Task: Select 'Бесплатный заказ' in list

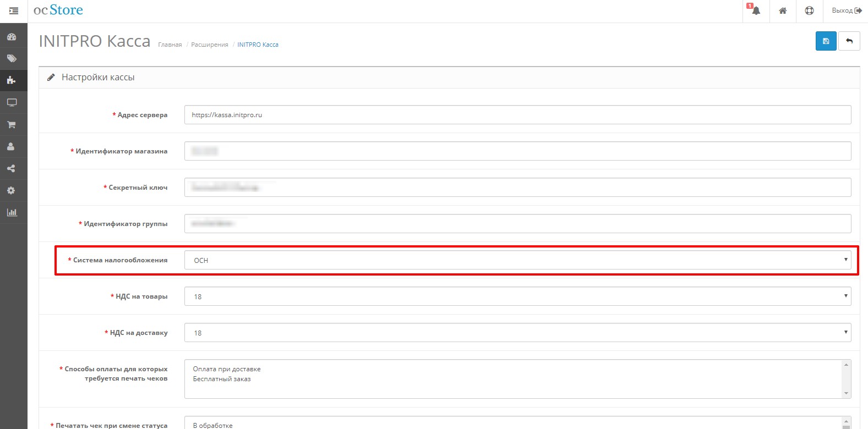Action: coord(222,379)
